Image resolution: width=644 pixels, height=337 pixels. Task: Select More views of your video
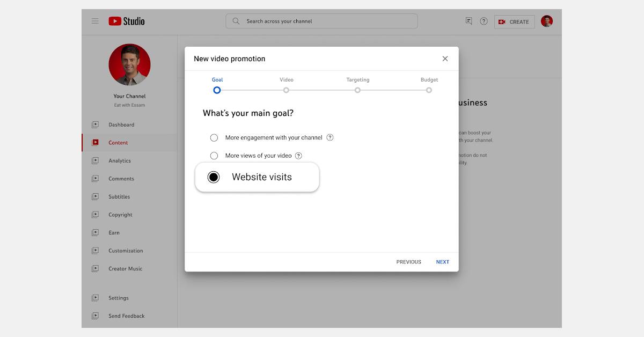pos(214,156)
